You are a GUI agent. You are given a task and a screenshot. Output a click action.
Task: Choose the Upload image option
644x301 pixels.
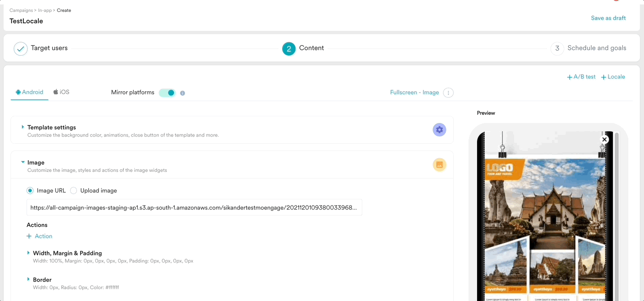click(x=74, y=190)
